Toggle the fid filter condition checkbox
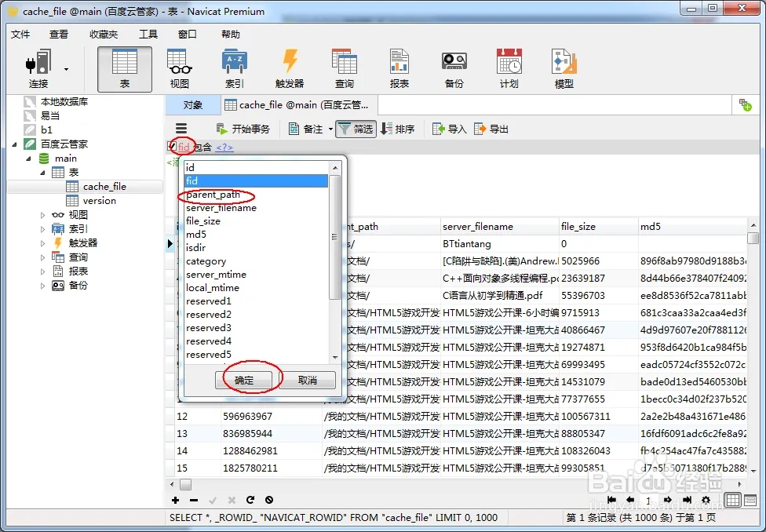Image resolution: width=766 pixels, height=532 pixels. (x=172, y=146)
